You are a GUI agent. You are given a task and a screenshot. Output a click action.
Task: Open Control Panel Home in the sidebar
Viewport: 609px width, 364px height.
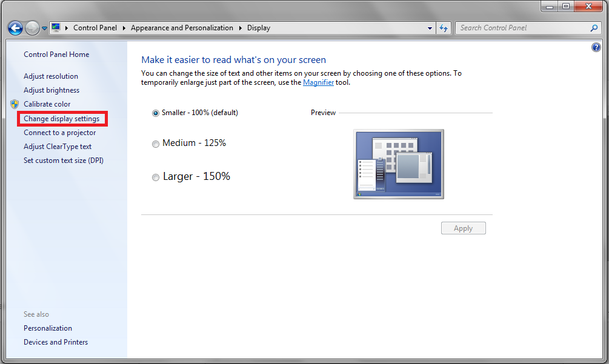tap(56, 55)
